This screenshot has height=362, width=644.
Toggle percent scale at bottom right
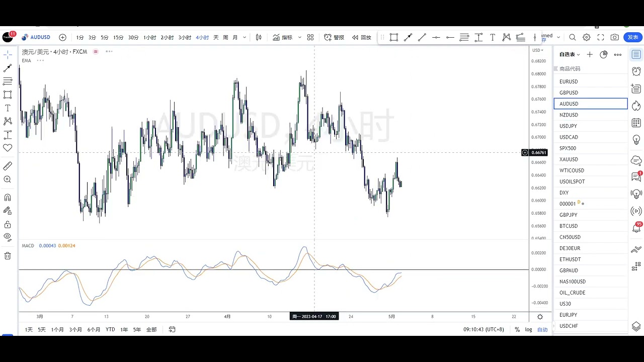tap(517, 330)
